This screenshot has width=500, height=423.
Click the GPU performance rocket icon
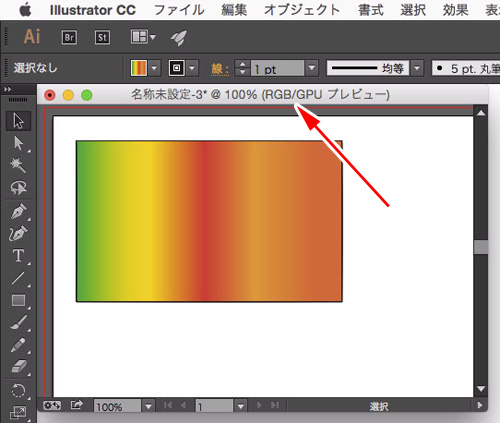[x=179, y=37]
